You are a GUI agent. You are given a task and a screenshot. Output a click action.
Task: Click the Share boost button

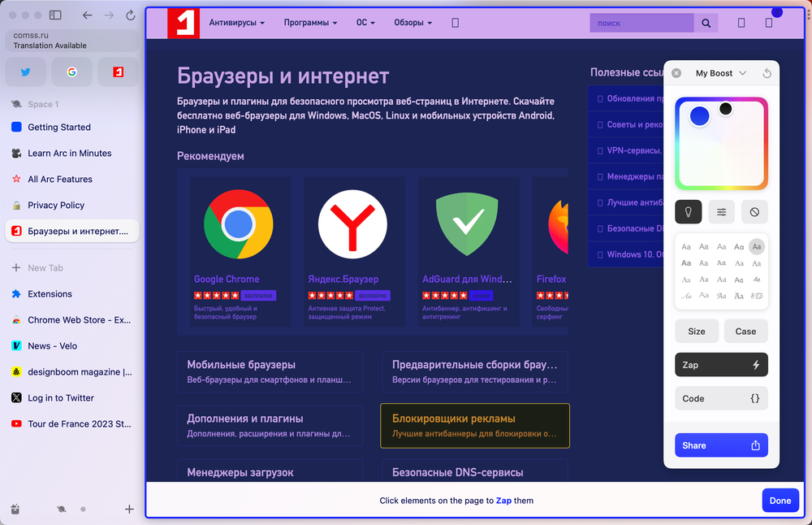coord(721,445)
